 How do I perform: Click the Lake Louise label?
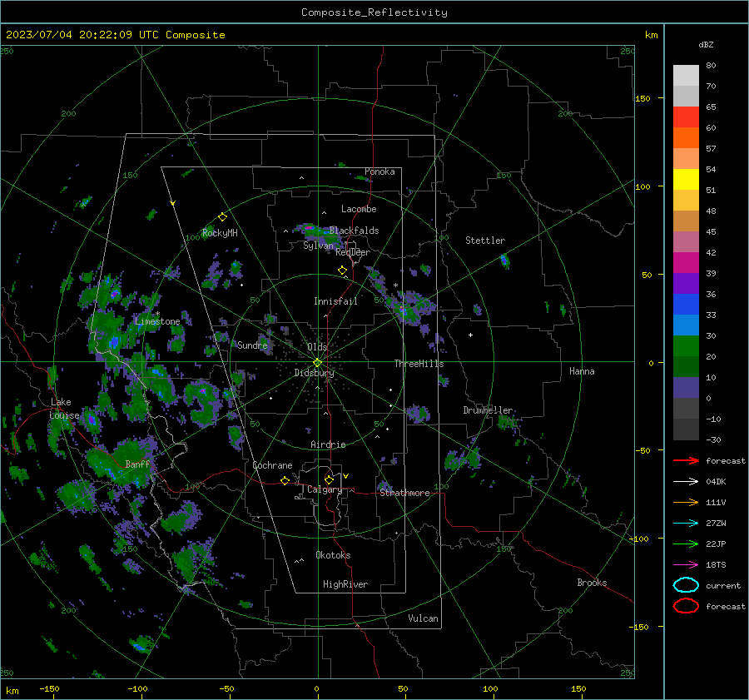point(64,409)
